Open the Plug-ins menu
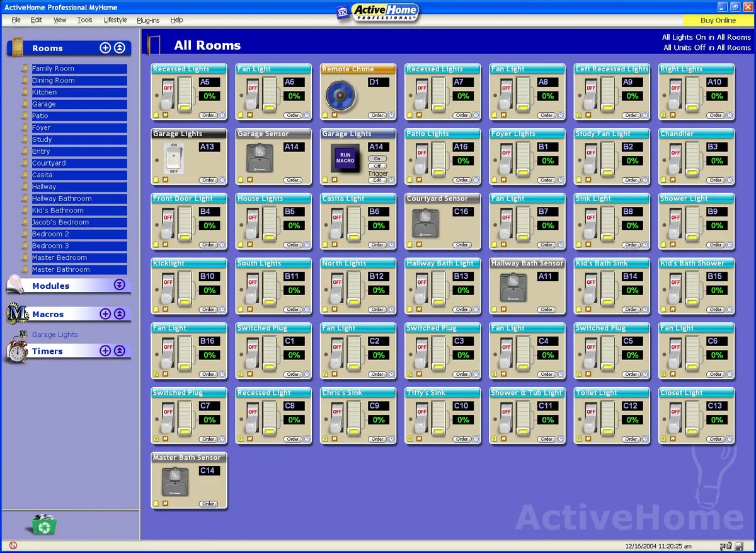This screenshot has width=756, height=553. point(148,20)
